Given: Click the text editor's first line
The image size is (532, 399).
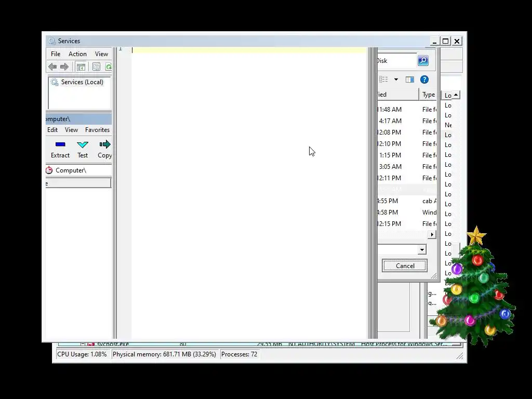Looking at the screenshot, I should [x=249, y=50].
